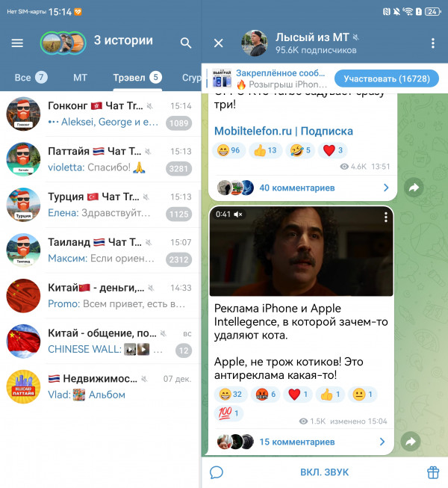This screenshot has width=448, height=488.
Task: Toggle the grinning reaction with 96
Action: [x=228, y=151]
